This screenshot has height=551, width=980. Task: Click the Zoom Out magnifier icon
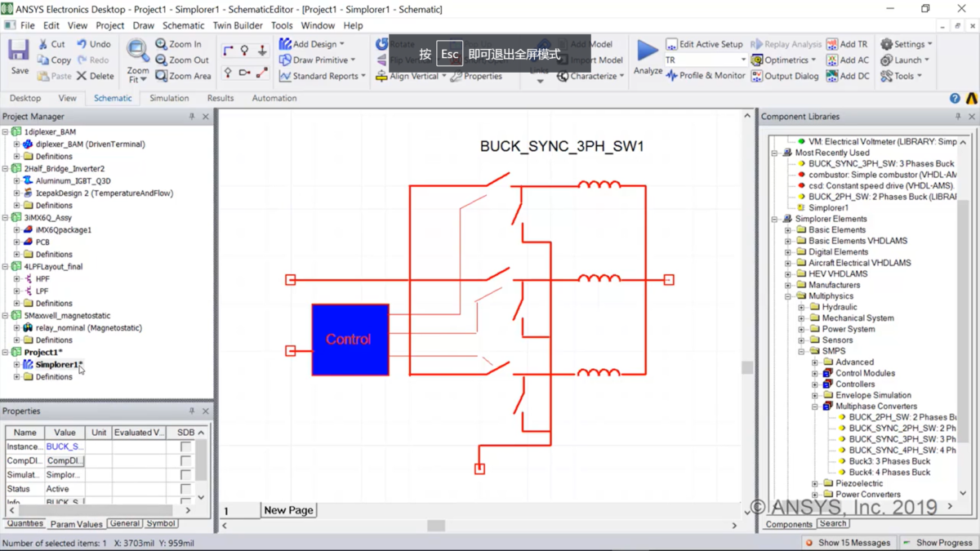(162, 60)
